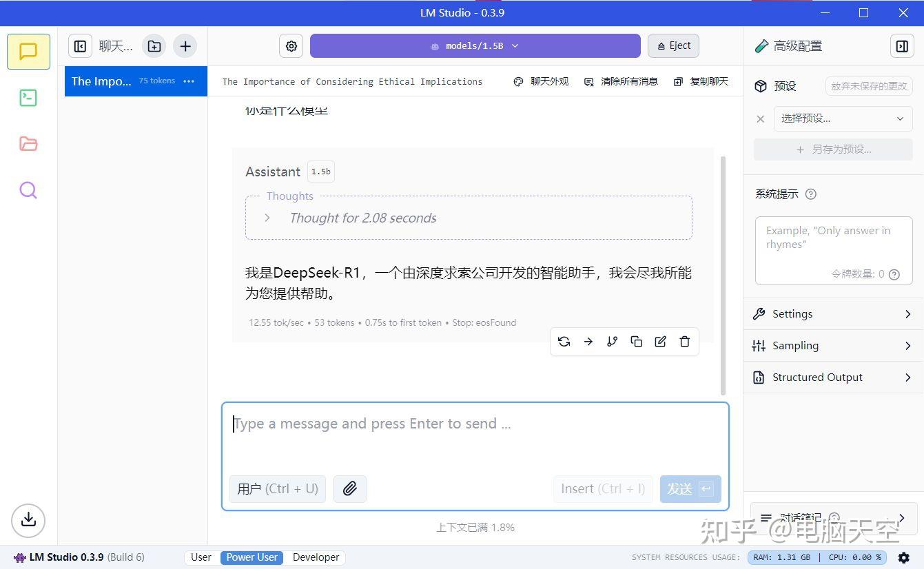924x569 pixels.
Task: Click 复制聊天 to duplicate chat
Action: [701, 81]
